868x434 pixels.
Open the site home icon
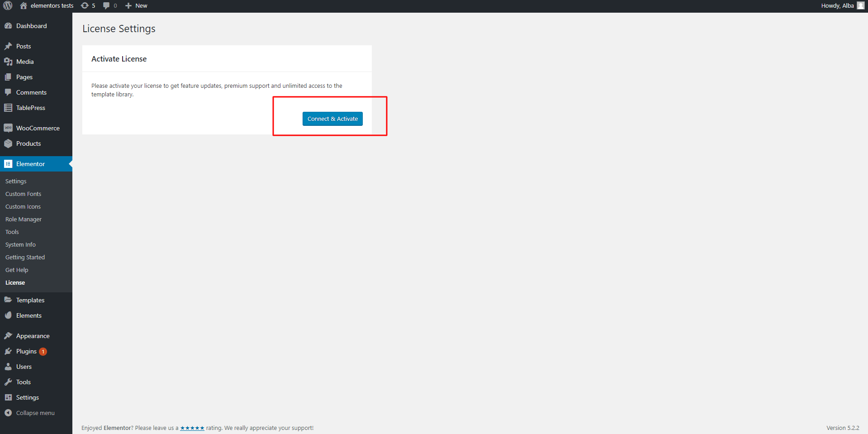pos(24,5)
